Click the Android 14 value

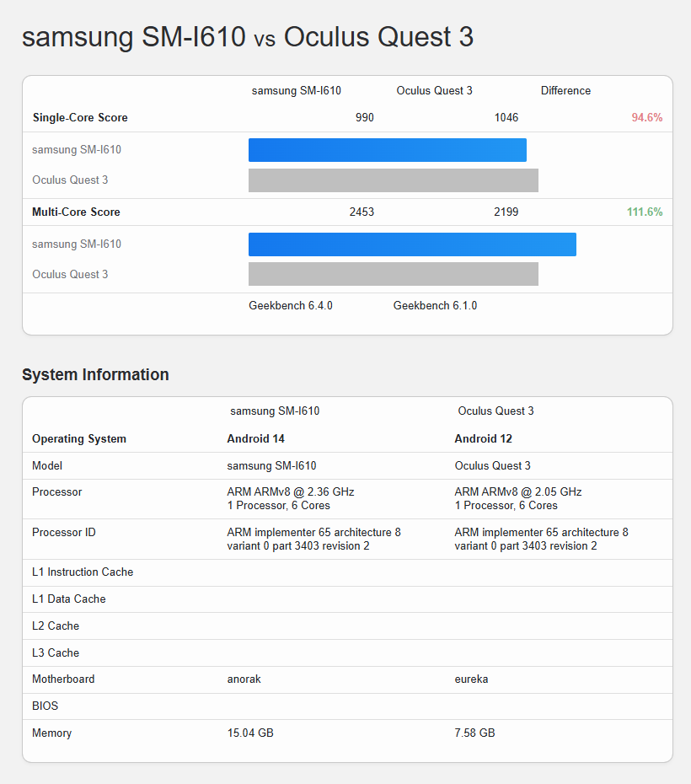[256, 438]
